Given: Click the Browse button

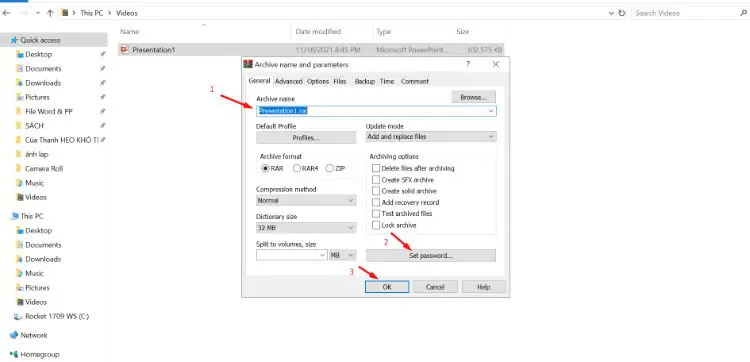Looking at the screenshot, I should (474, 97).
